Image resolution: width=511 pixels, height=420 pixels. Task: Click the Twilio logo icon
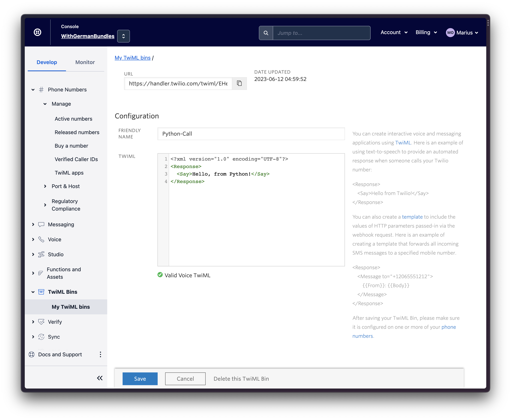37,32
